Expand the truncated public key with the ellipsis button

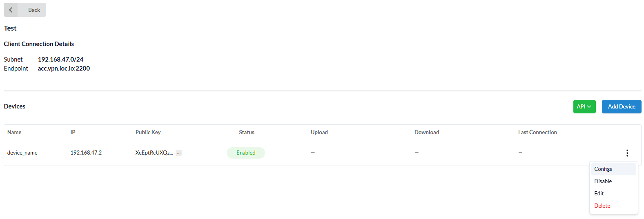click(x=178, y=153)
